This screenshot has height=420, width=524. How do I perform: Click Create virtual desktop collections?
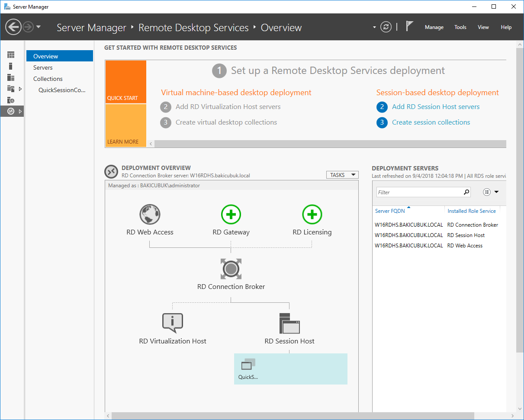(x=226, y=122)
